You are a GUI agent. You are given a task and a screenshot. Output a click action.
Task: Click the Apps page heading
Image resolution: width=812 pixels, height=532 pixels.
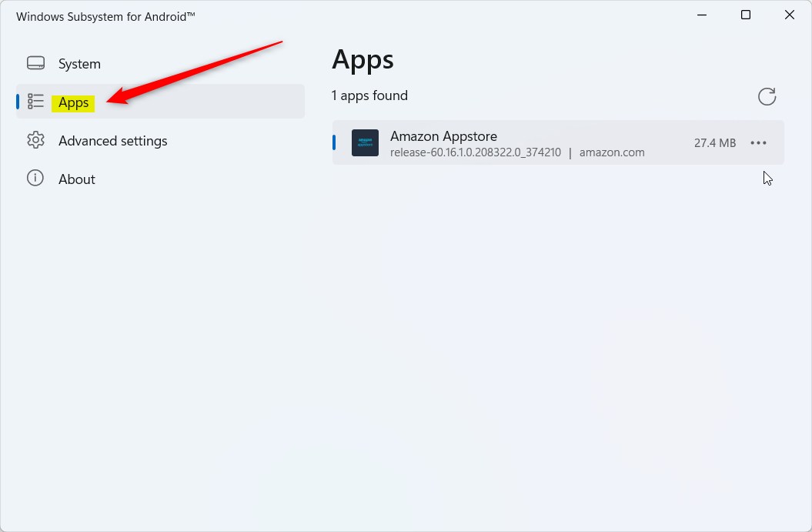[362, 59]
